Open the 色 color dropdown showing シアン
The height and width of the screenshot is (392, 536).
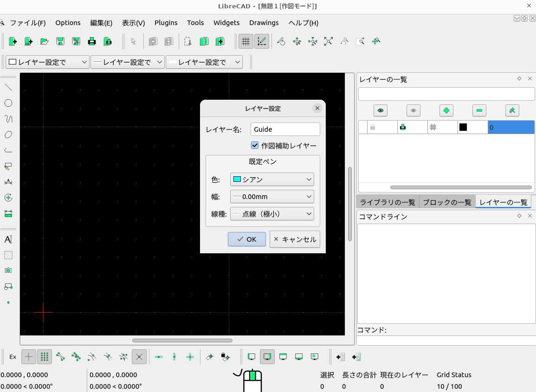point(272,179)
